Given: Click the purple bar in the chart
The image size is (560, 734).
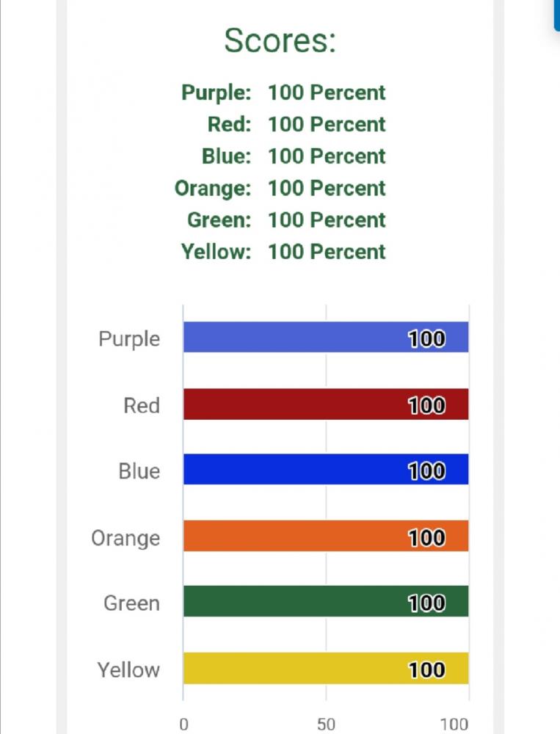Looking at the screenshot, I should coord(325,338).
